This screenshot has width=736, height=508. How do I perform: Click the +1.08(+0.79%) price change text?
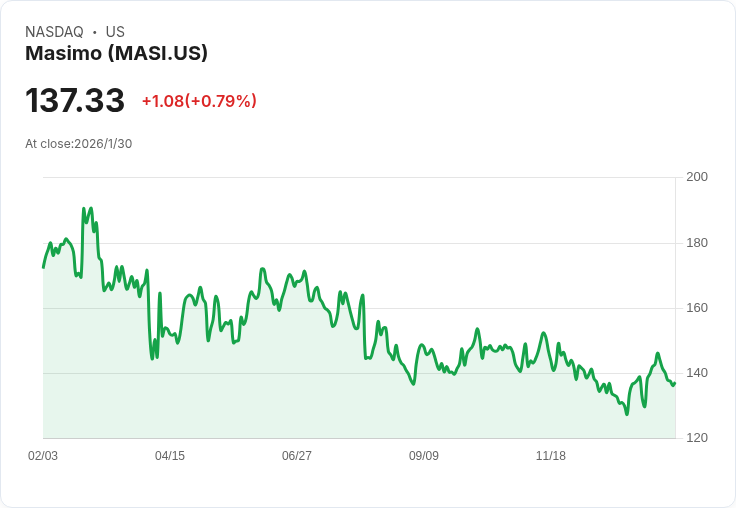coord(199,101)
